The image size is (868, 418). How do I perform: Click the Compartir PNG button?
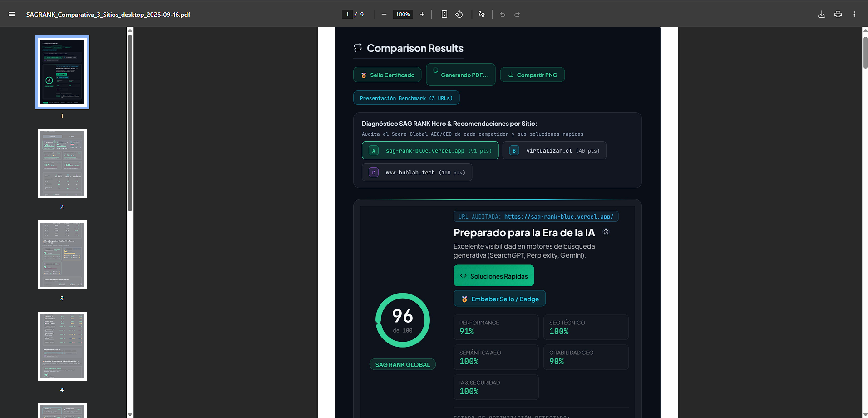click(533, 75)
